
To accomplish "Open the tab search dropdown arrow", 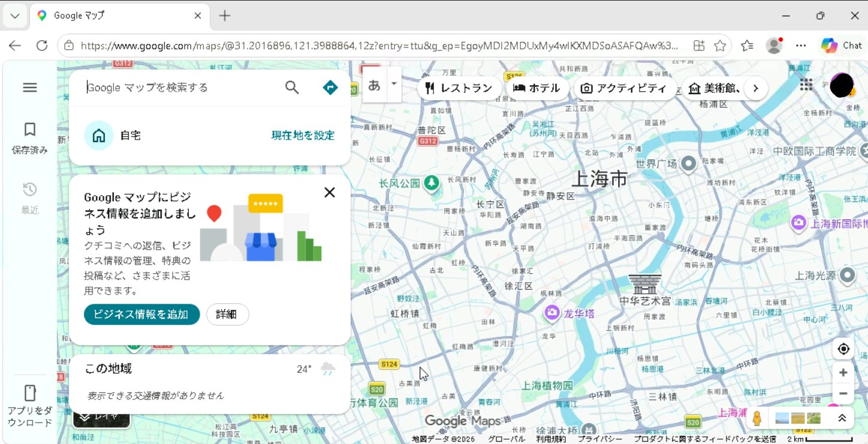I will click(x=14, y=16).
